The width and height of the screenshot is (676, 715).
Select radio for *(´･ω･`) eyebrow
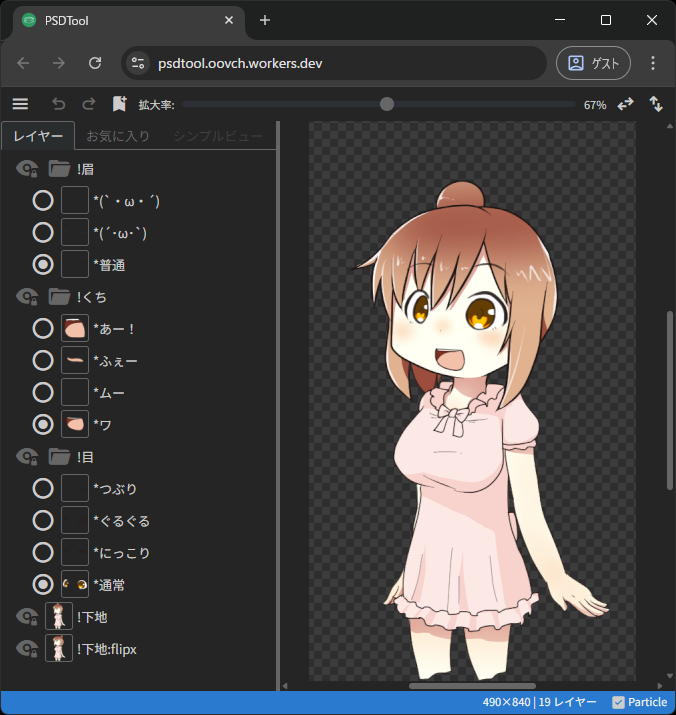pyautogui.click(x=43, y=233)
